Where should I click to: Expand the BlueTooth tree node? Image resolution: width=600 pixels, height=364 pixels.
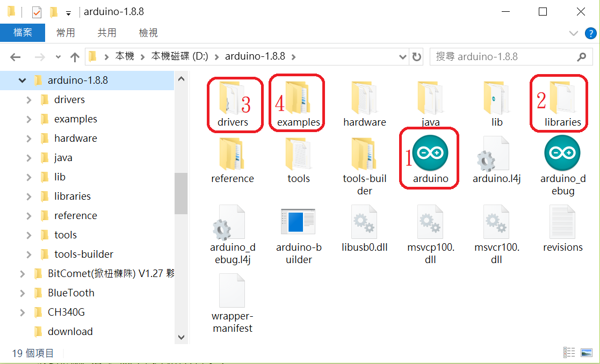pyautogui.click(x=22, y=293)
